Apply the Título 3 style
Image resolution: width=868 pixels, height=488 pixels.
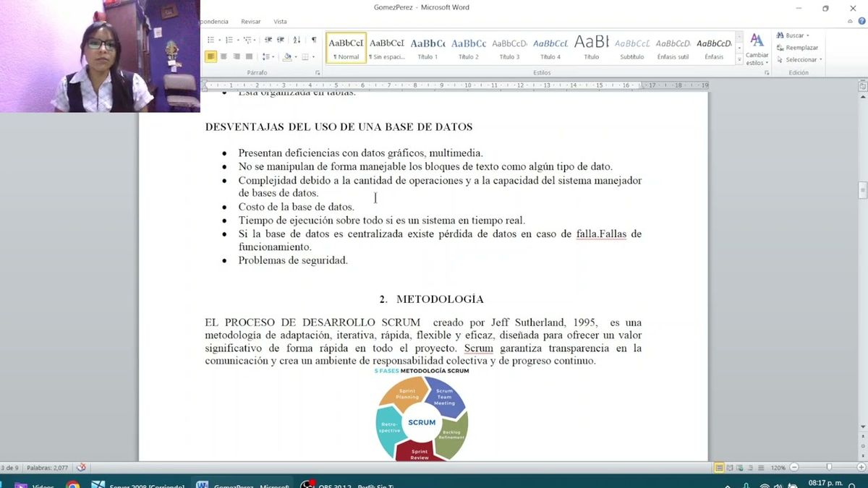(509, 48)
